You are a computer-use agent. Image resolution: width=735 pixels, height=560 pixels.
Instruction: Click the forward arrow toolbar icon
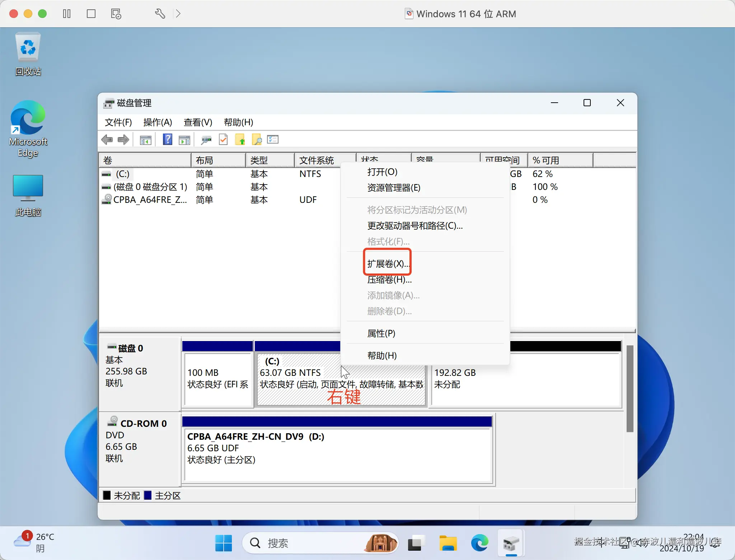point(123,140)
